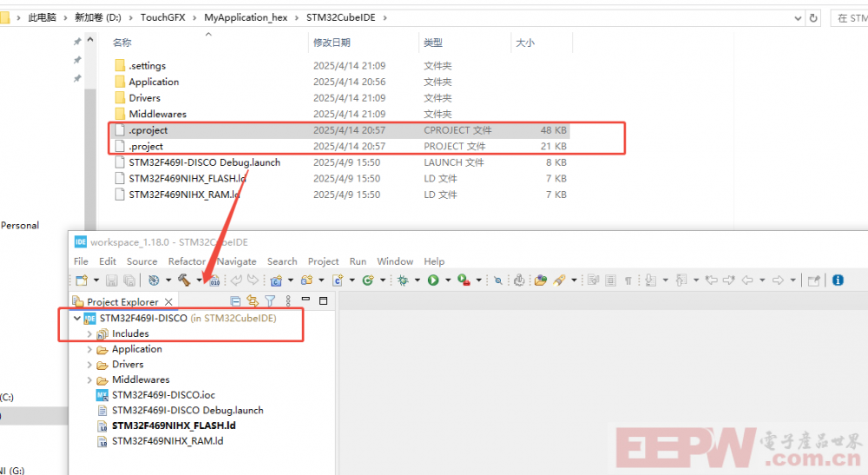
Task: Open the Project menu
Action: coord(323,261)
